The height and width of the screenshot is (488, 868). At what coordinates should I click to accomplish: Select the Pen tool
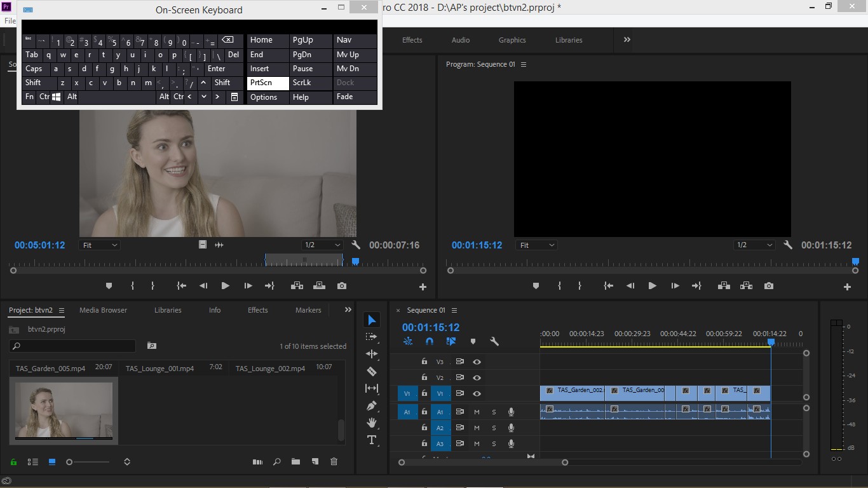pos(372,405)
